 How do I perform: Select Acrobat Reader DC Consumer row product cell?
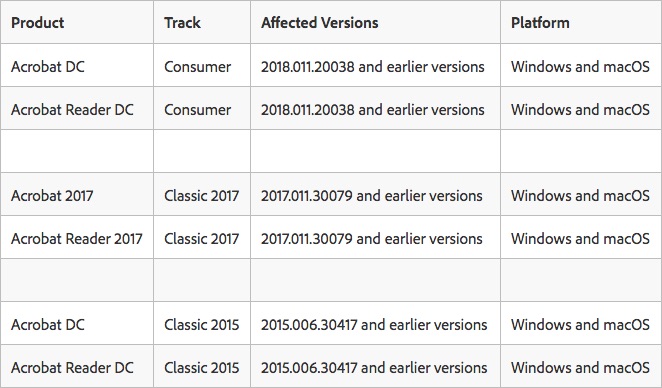[72, 110]
